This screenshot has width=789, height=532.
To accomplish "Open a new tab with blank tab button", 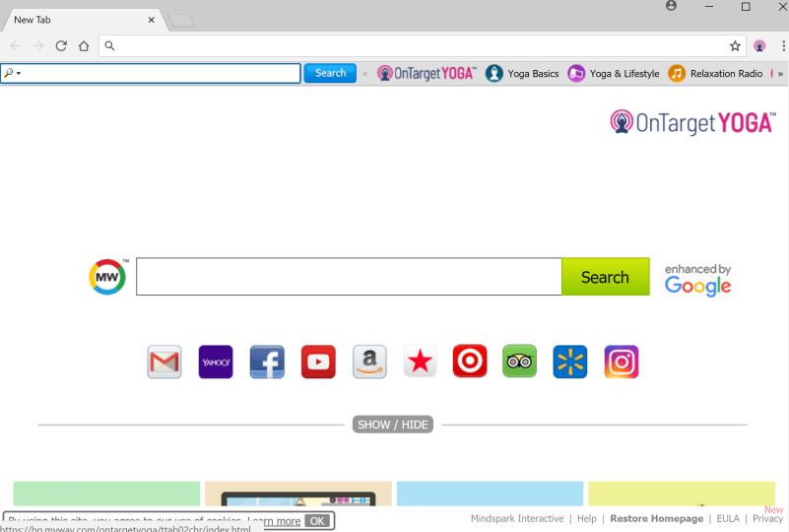I will (x=181, y=20).
